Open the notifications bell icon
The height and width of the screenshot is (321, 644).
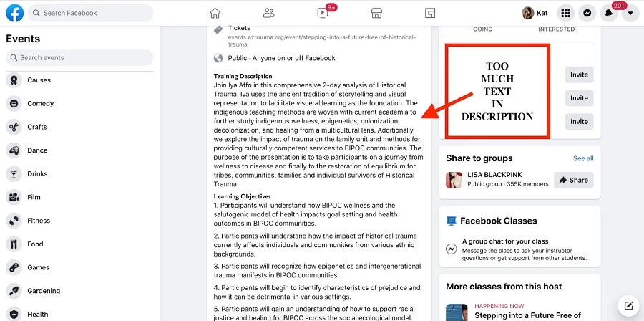(x=609, y=13)
